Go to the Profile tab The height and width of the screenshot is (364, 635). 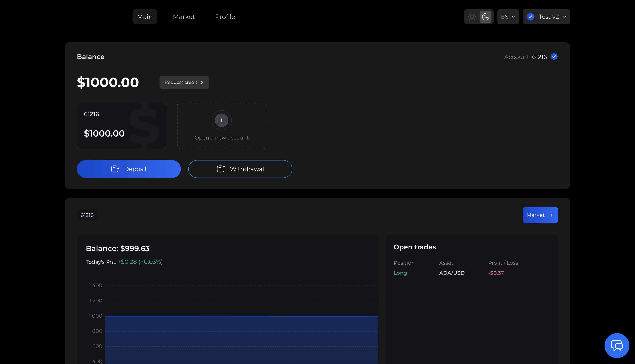coord(225,17)
